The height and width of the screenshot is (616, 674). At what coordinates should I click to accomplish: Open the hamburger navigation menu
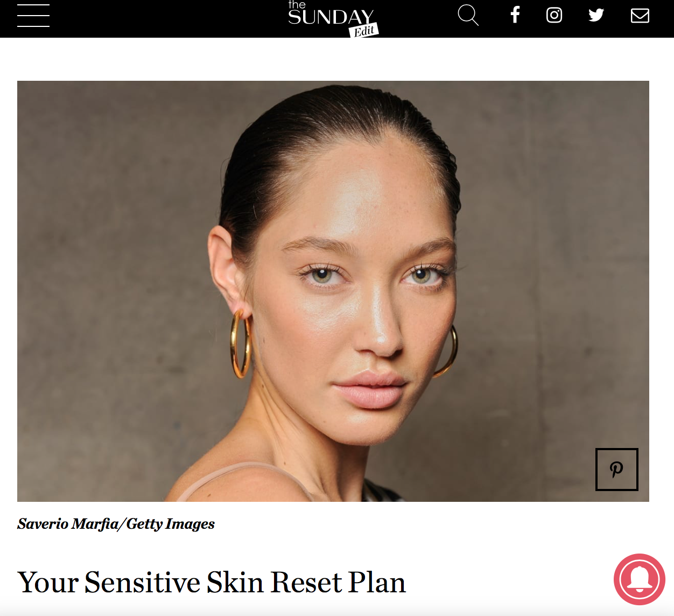pyautogui.click(x=33, y=15)
